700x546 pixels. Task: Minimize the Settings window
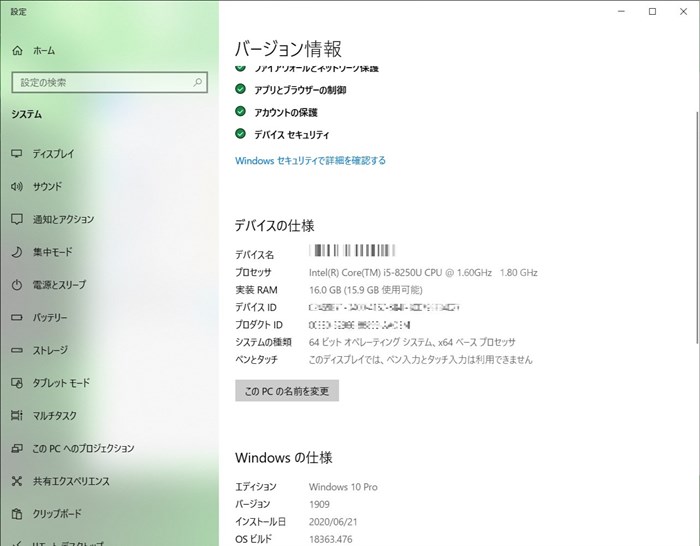tap(621, 12)
